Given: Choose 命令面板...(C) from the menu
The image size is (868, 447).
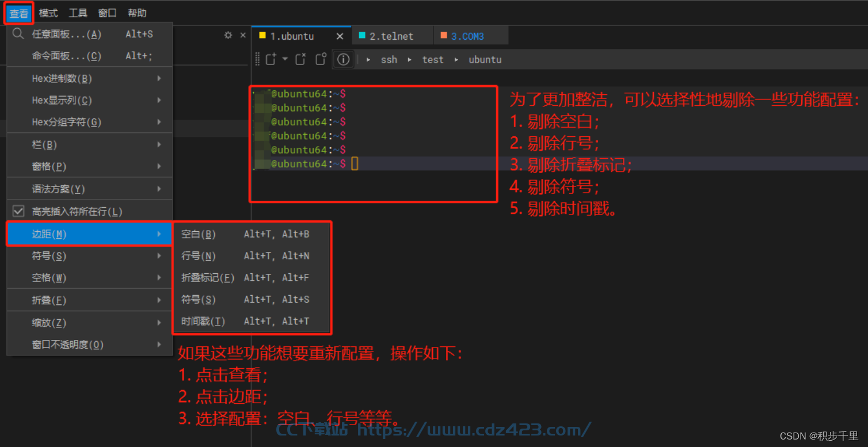Looking at the screenshot, I should 90,56.
